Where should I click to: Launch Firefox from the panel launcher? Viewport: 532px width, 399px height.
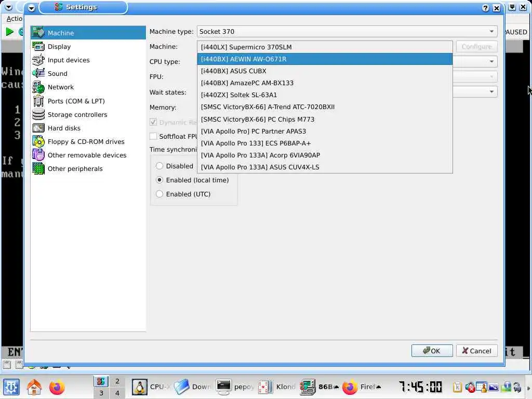tap(57, 387)
